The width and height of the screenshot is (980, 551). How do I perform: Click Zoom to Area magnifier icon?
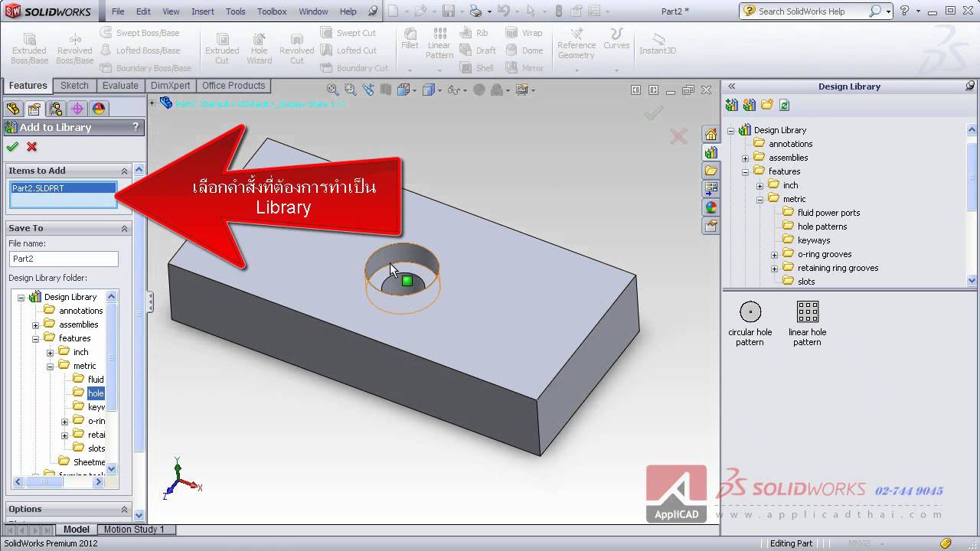click(351, 90)
